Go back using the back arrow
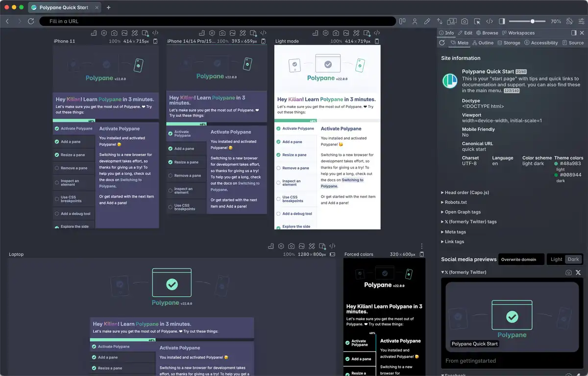Image resolution: width=588 pixels, height=376 pixels. coord(7,22)
